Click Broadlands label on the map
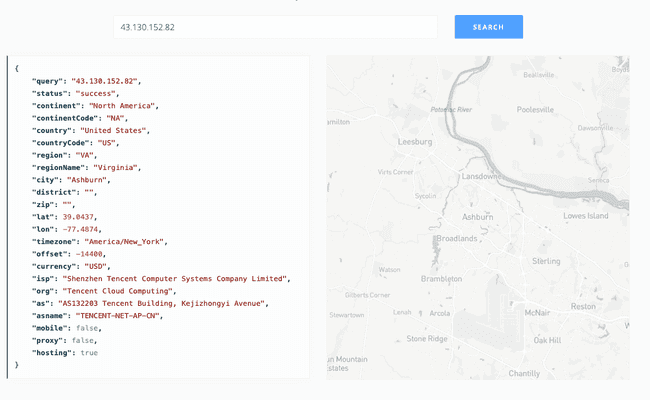The image size is (650, 400). [x=456, y=238]
